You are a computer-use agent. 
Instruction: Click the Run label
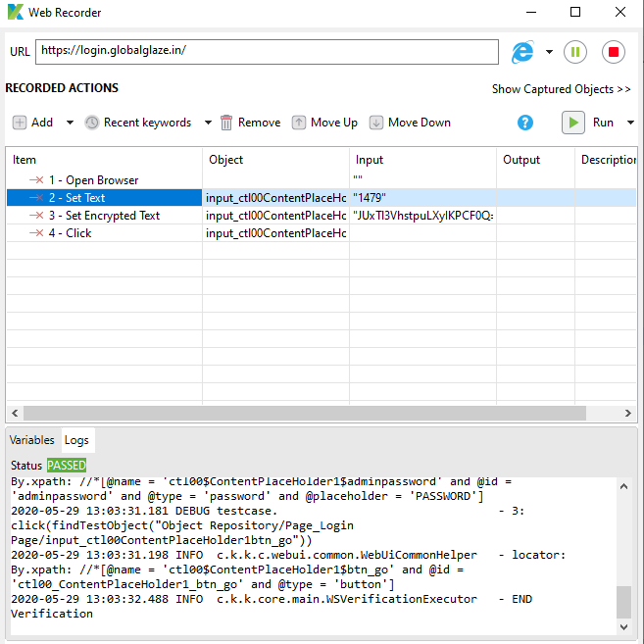tap(603, 123)
